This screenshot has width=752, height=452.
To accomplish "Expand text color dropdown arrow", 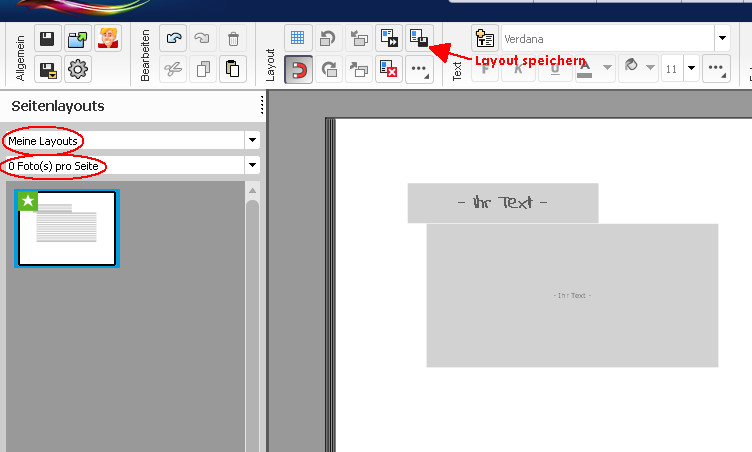I will (607, 68).
